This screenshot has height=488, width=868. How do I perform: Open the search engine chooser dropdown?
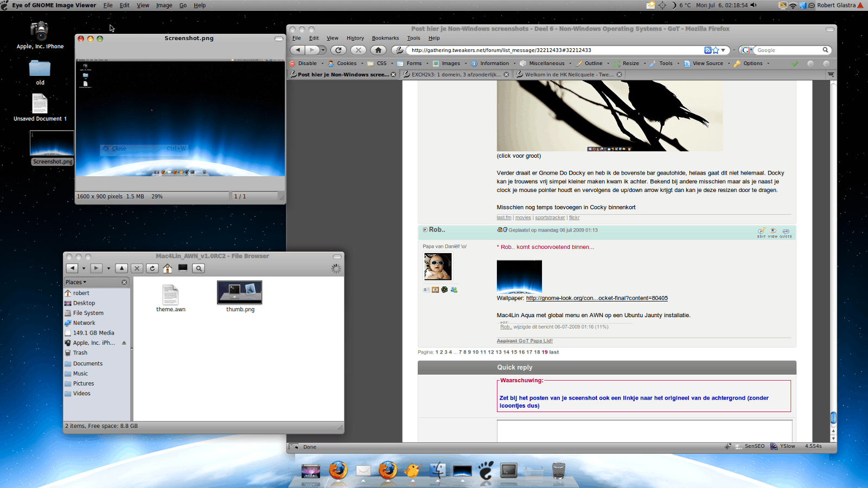[746, 50]
